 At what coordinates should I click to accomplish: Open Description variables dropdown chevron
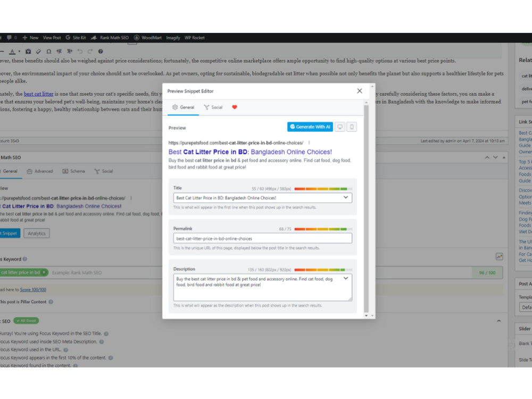[346, 279]
